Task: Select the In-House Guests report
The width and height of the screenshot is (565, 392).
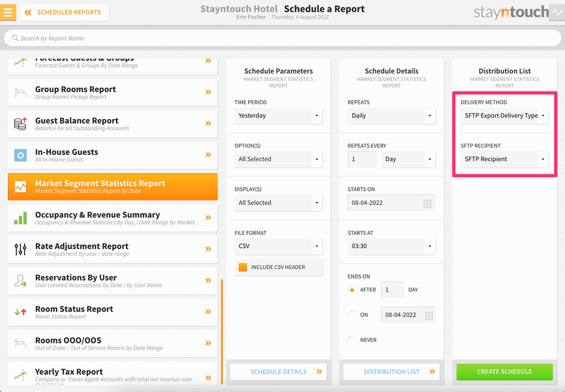Action: tap(113, 155)
